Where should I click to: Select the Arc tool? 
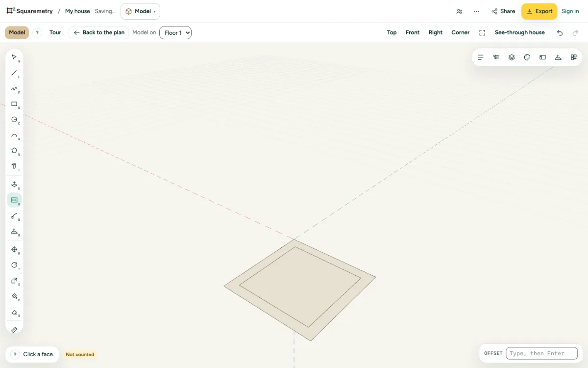(x=14, y=136)
